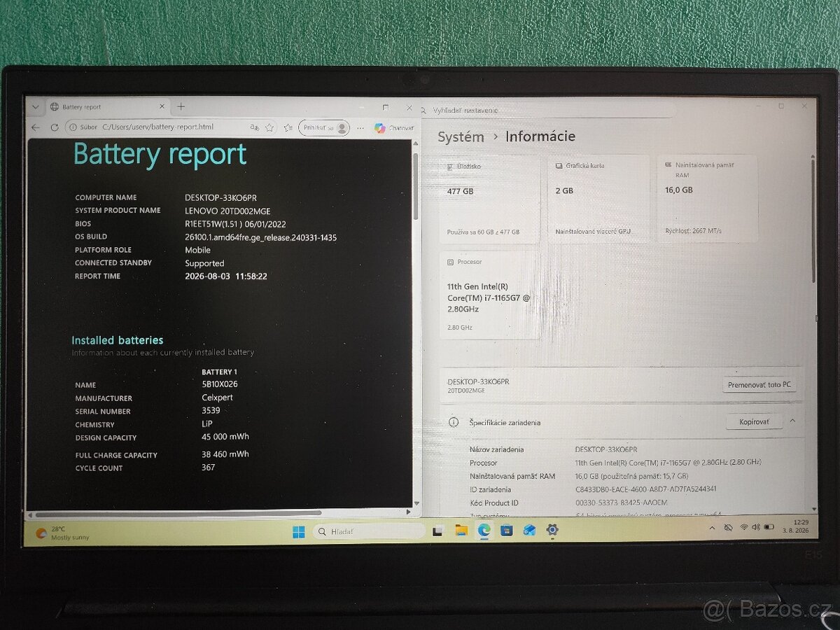Image resolution: width=840 pixels, height=630 pixels.
Task: Open the Procesor info card
Action: coord(490,295)
